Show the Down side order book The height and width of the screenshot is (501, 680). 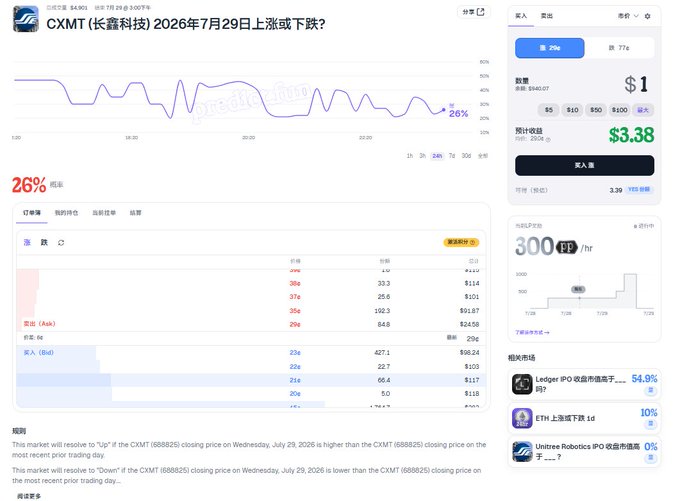tap(44, 242)
